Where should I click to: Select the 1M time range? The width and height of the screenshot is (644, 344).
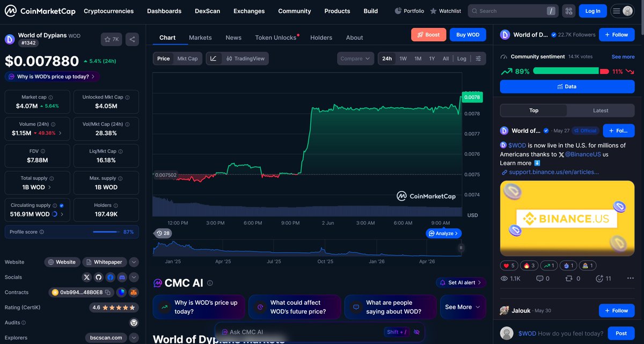pyautogui.click(x=418, y=58)
